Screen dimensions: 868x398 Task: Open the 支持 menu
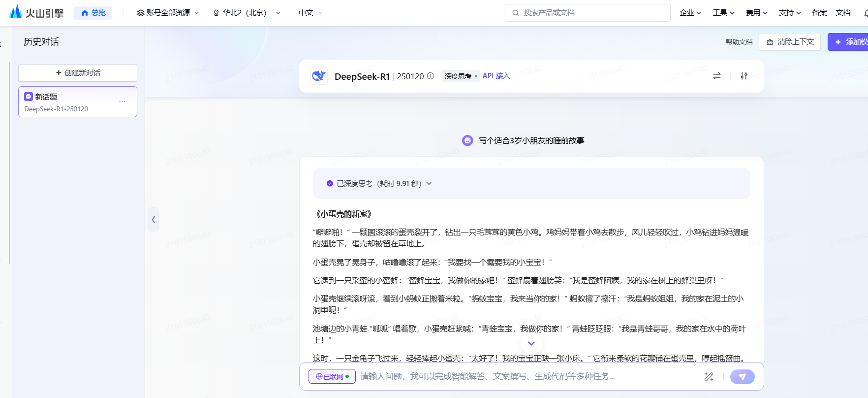790,13
